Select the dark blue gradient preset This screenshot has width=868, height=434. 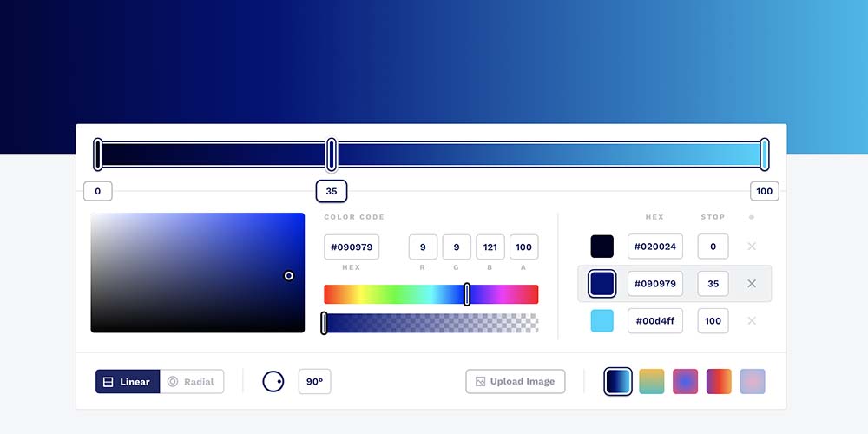618,381
